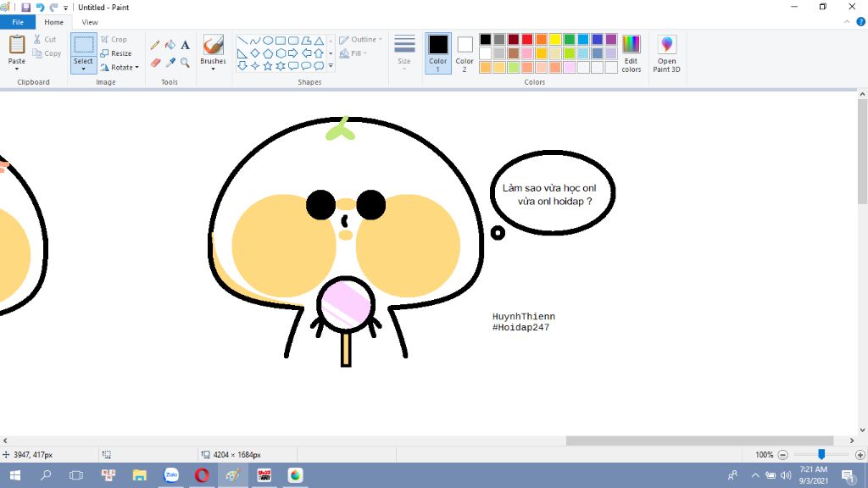Toggle Color 2 as active color
The image size is (868, 488).
[465, 53]
